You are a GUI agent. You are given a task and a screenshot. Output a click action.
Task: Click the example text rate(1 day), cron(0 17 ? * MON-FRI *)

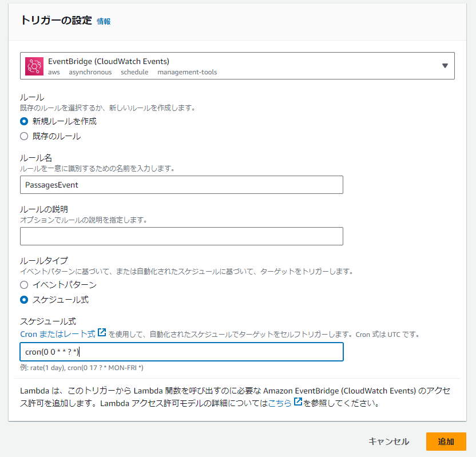click(x=87, y=368)
